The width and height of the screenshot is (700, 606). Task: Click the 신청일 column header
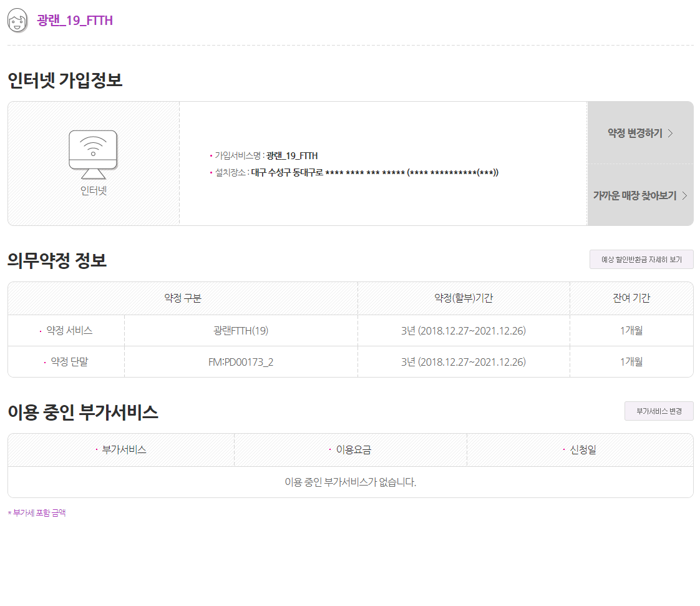[x=581, y=449]
